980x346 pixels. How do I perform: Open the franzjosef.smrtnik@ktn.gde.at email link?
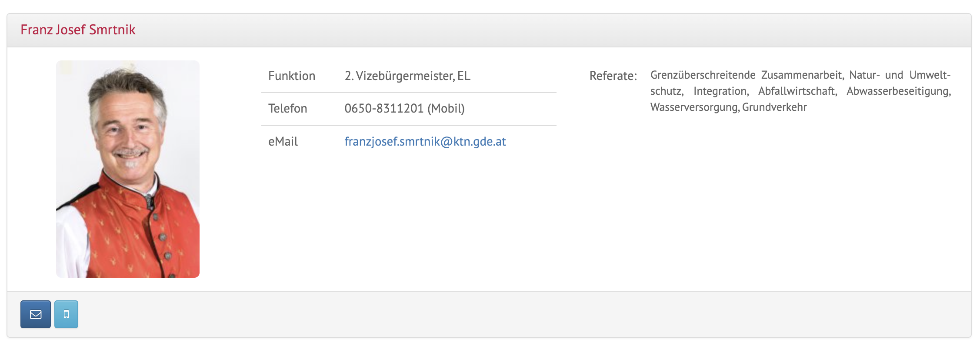click(x=425, y=142)
